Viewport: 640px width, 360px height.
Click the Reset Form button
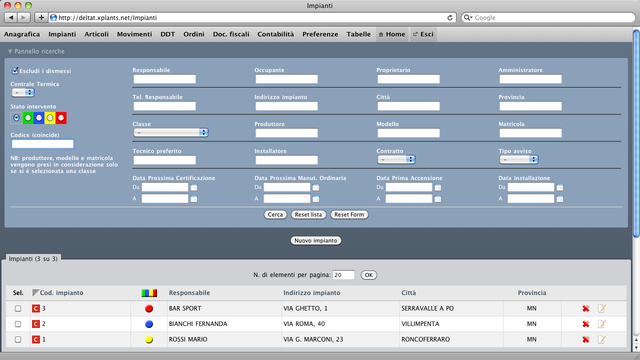pyautogui.click(x=349, y=215)
